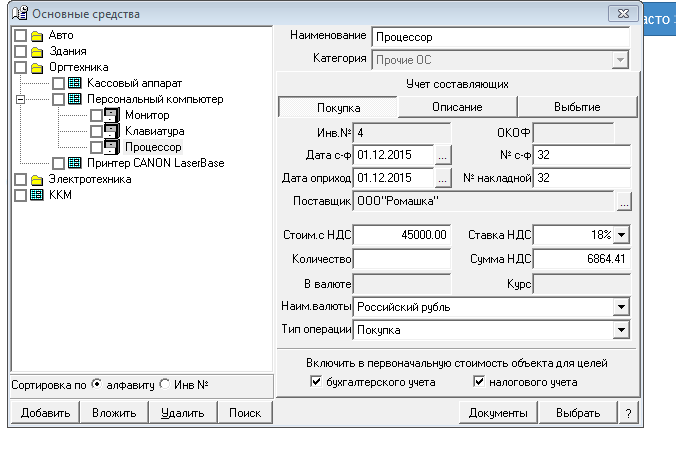Click the Поиск button
The height and width of the screenshot is (471, 676).
pyautogui.click(x=245, y=413)
